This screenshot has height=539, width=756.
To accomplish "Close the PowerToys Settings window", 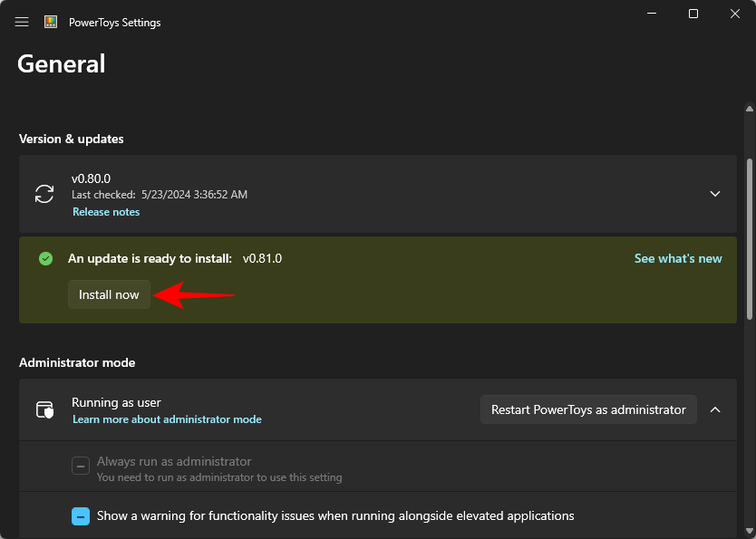I will (735, 14).
